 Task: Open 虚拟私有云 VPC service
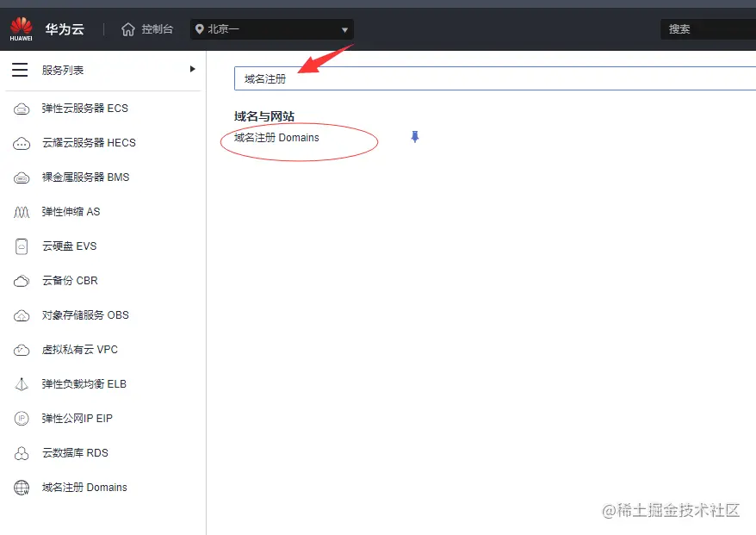click(x=79, y=350)
